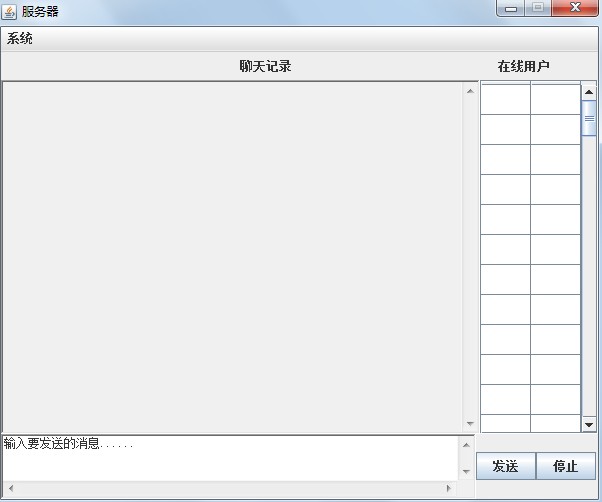602x502 pixels.
Task: Click online users list scroll-down arrow
Action: pos(589,424)
